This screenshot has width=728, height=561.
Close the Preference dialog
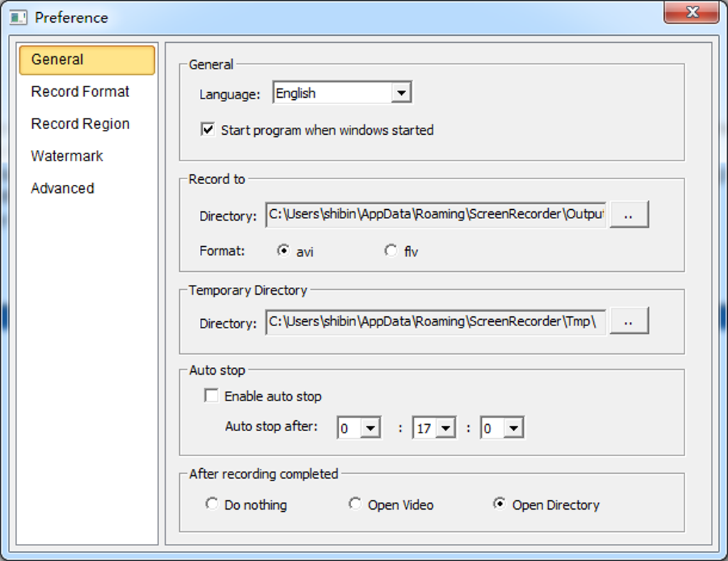coord(692,12)
